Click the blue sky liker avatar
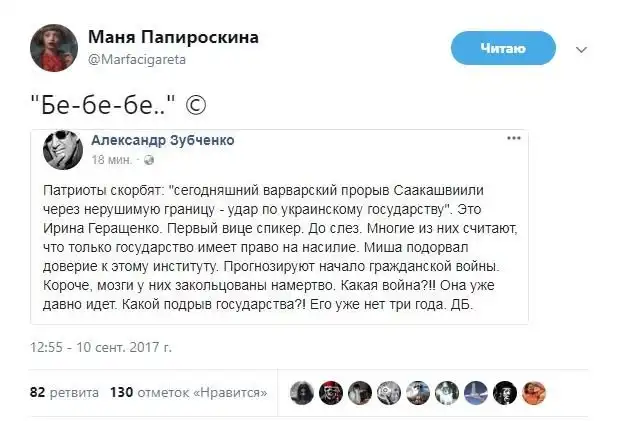The height and width of the screenshot is (421, 619). coord(476,392)
